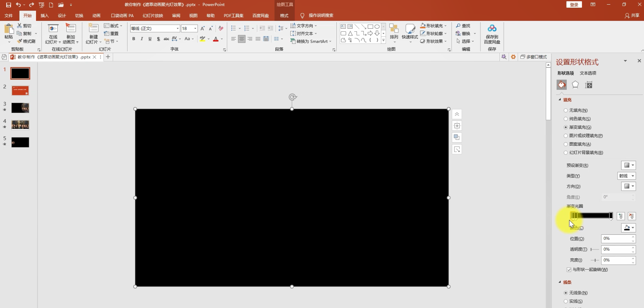Choose Picture or texture fill (图片或纹理填充)
This screenshot has width=644, height=308.
[566, 136]
